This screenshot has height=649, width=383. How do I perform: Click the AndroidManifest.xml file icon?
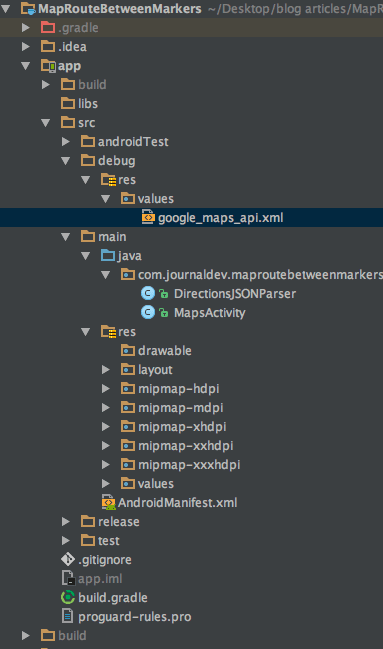pyautogui.click(x=108, y=502)
